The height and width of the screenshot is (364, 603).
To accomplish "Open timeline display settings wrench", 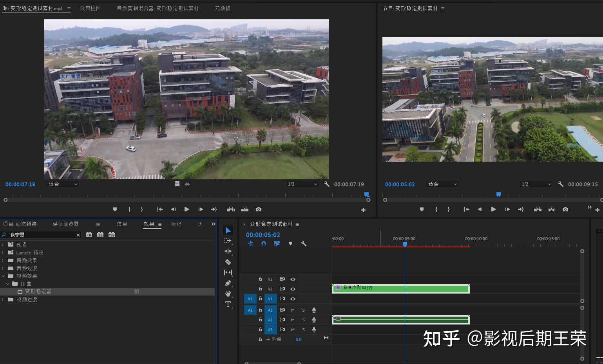I will coord(304,243).
